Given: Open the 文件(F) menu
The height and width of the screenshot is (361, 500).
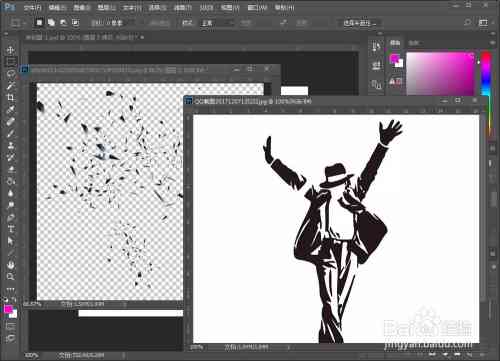Looking at the screenshot, I should click(32, 7).
